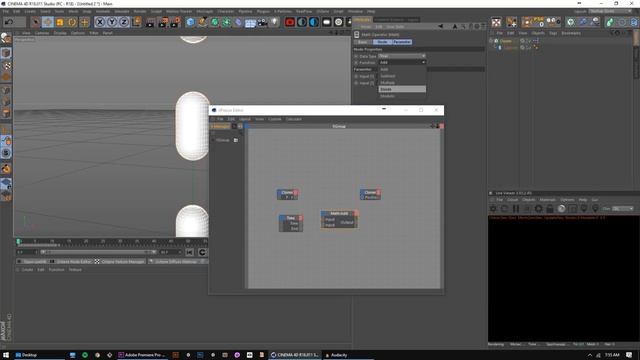Open XPresso Editor Calculate menu
The width and height of the screenshot is (640, 360).
(293, 119)
